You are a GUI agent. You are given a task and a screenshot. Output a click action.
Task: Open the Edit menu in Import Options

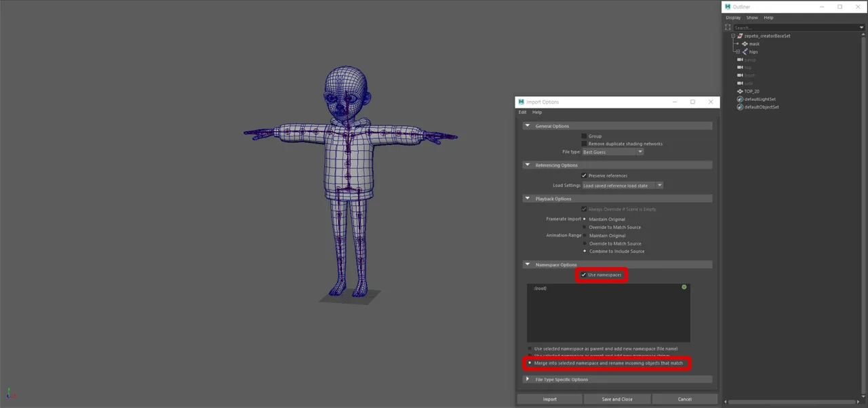pyautogui.click(x=522, y=112)
